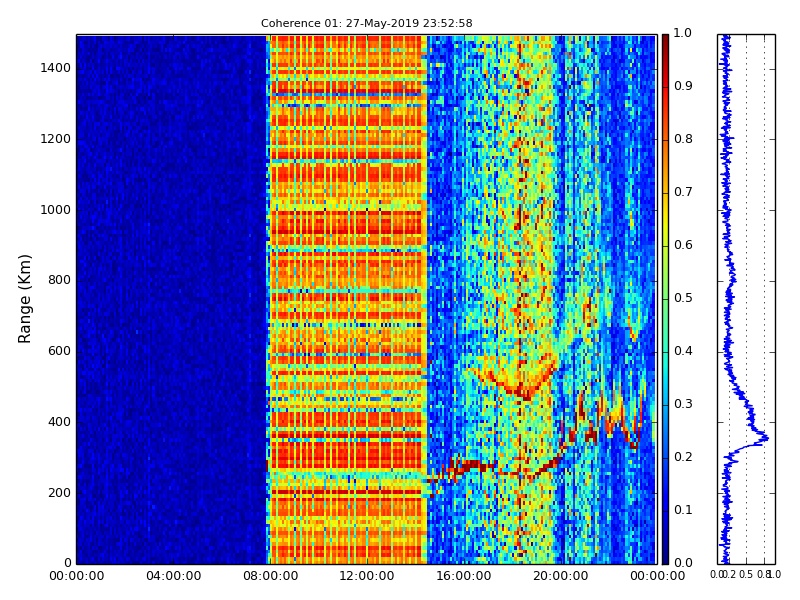The width and height of the screenshot is (800, 600).
Task: Click the colorbar 0.3 value label
Action: 683,404
